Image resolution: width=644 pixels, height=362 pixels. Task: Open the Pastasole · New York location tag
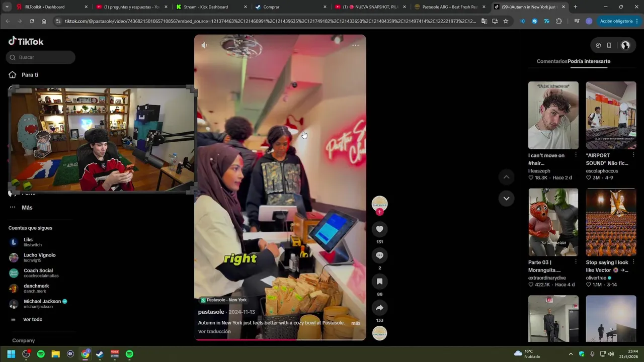pos(224,300)
